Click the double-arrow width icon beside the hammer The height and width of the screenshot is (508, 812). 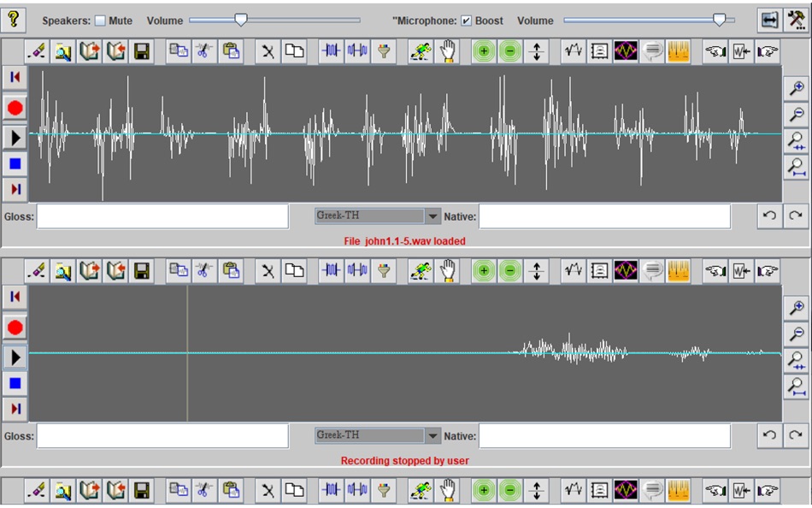pyautogui.click(x=770, y=21)
